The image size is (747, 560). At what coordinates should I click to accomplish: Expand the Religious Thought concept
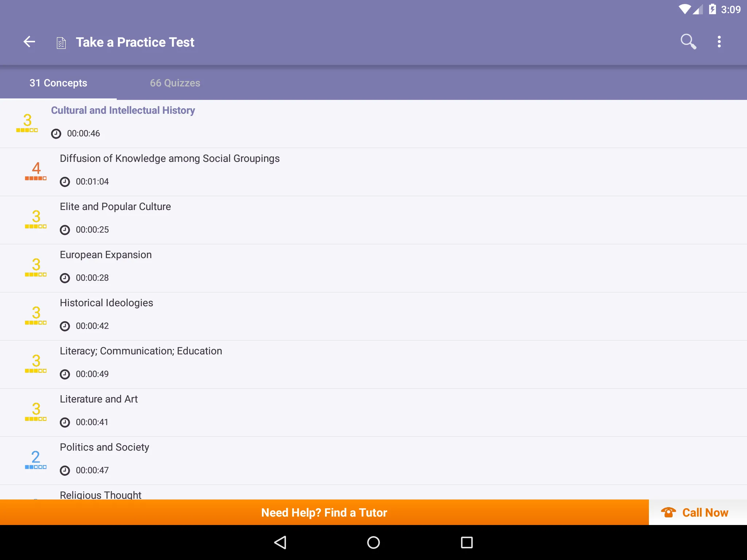click(373, 494)
